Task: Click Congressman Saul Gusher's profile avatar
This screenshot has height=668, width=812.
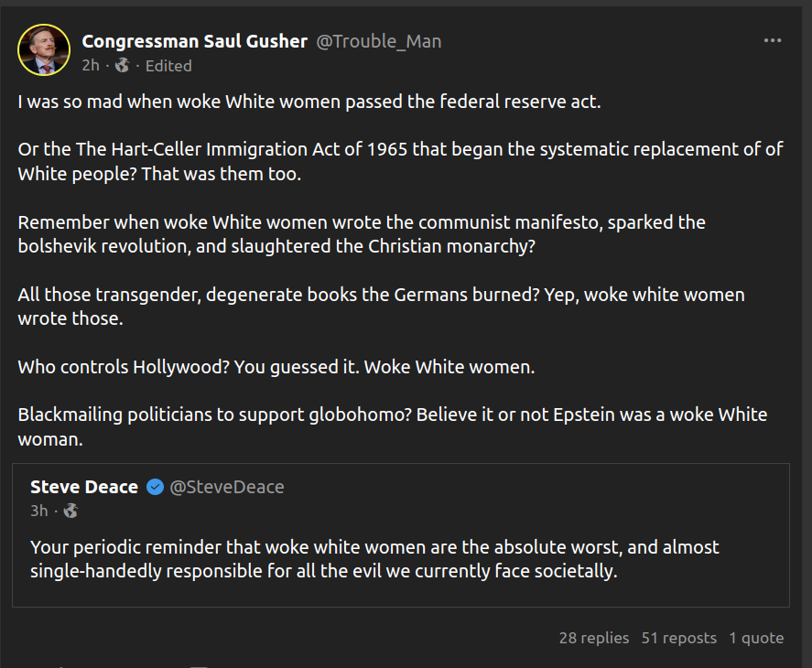Action: tap(44, 50)
